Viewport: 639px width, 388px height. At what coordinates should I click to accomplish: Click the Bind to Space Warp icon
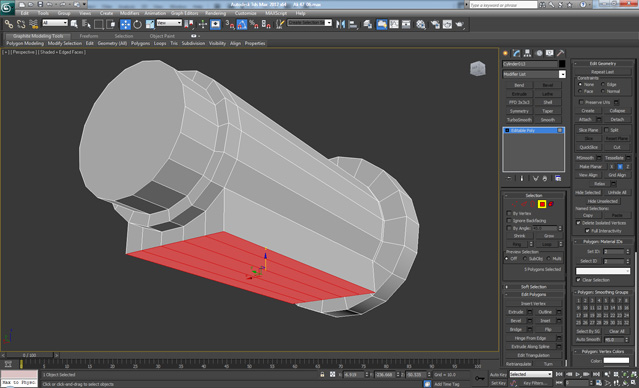[33, 24]
